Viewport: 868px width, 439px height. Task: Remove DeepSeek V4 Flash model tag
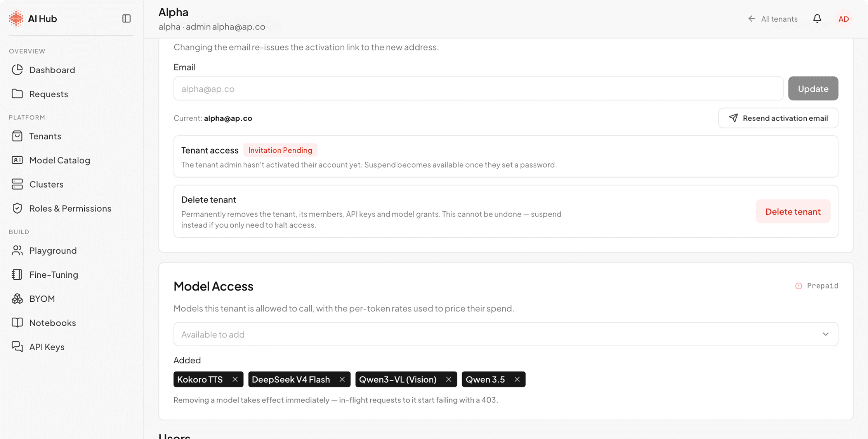click(x=342, y=379)
